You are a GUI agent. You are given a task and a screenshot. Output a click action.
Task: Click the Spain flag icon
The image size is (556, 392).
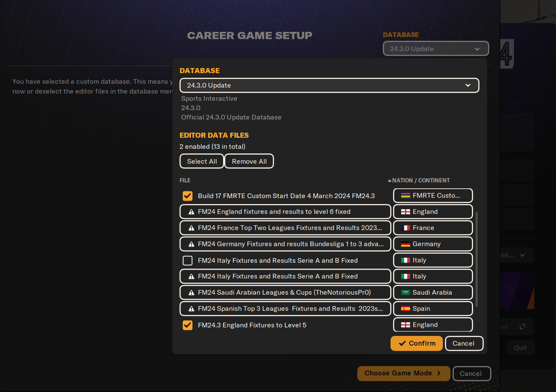click(x=405, y=309)
